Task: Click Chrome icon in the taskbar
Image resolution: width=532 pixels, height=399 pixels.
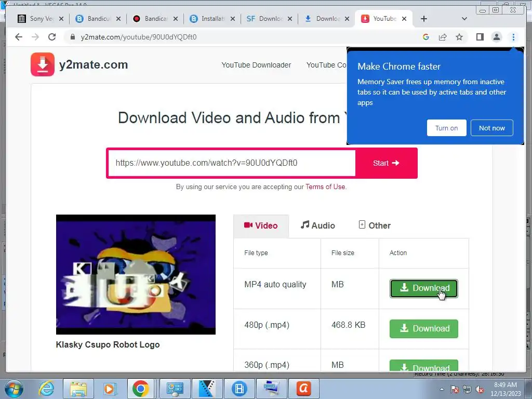Action: point(140,389)
